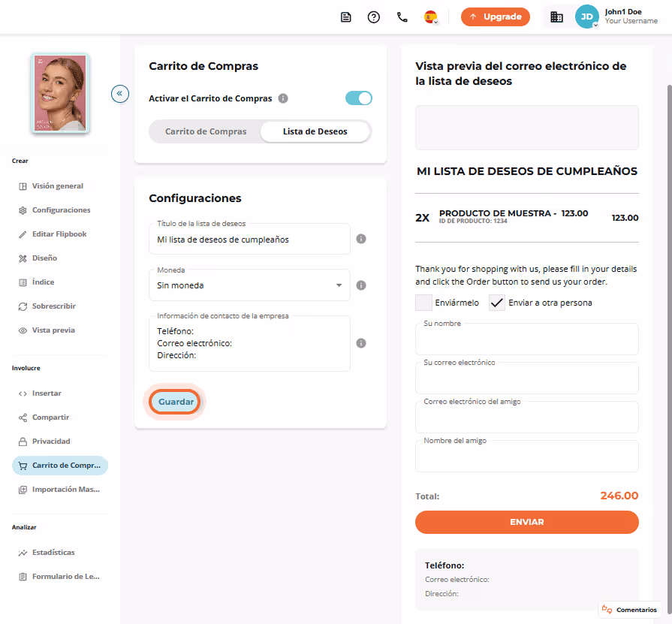
Task: Click the Su nombre input field
Action: pyautogui.click(x=527, y=339)
